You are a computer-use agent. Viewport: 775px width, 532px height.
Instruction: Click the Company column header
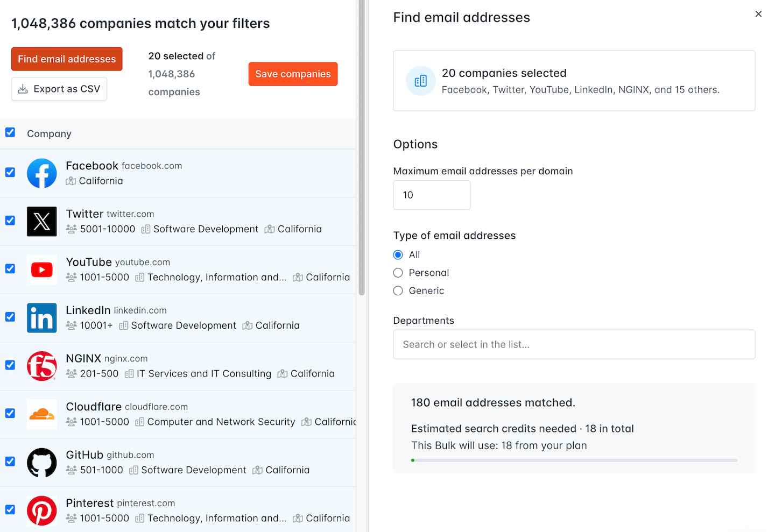point(49,134)
